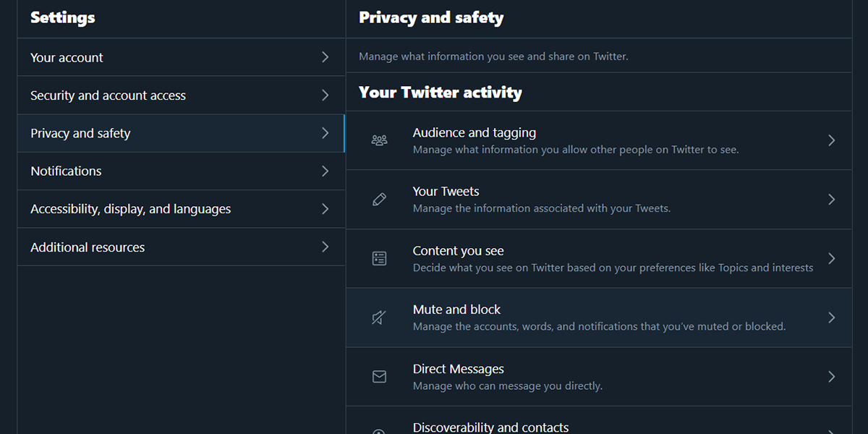Open Audience and tagging settings

click(475, 133)
